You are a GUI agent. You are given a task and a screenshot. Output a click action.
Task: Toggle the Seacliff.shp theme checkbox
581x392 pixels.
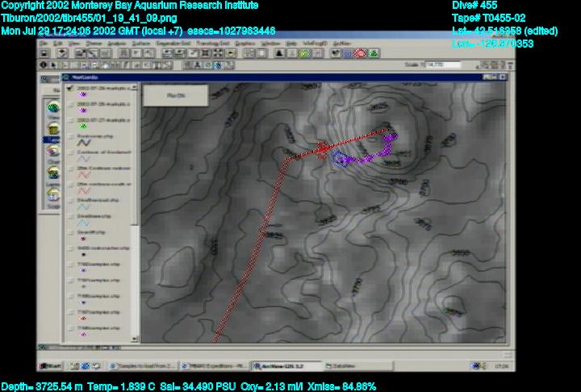[71, 232]
